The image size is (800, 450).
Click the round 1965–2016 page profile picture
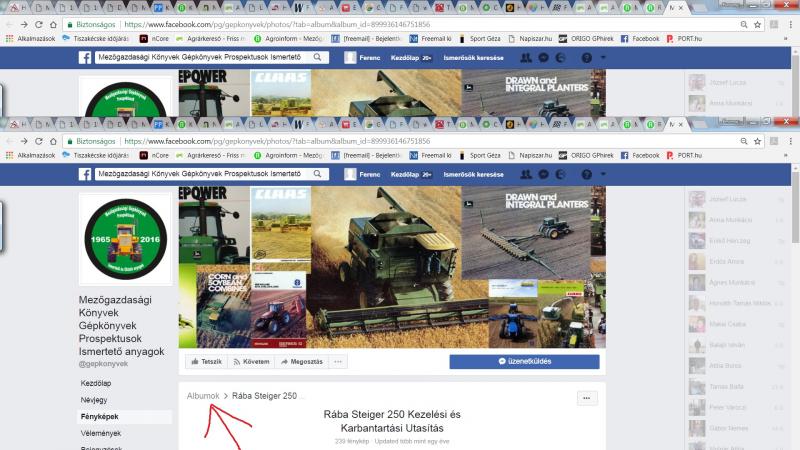[126, 239]
